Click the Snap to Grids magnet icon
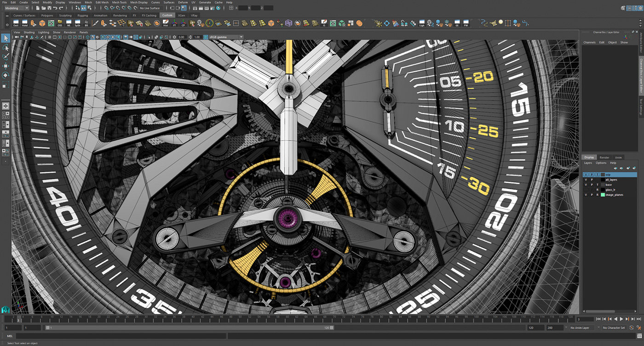 pyautogui.click(x=105, y=8)
